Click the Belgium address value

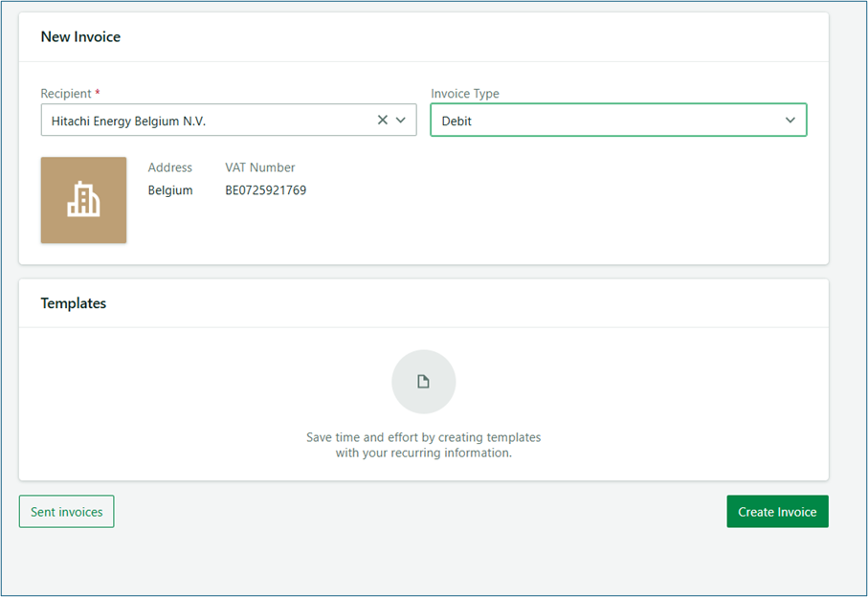coord(169,190)
